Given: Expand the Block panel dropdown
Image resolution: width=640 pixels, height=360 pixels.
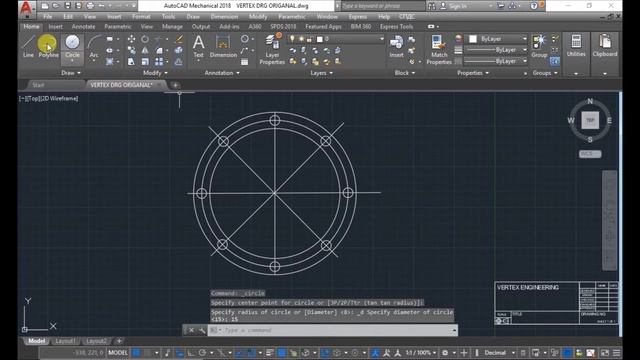Looking at the screenshot, I should coord(405,73).
